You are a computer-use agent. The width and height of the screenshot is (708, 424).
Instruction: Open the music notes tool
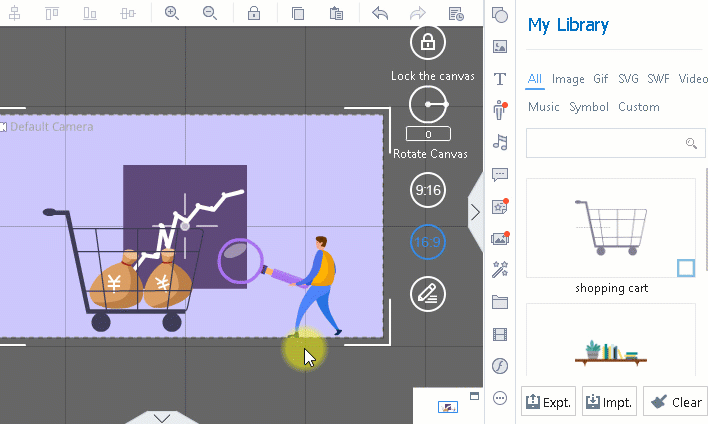click(500, 142)
